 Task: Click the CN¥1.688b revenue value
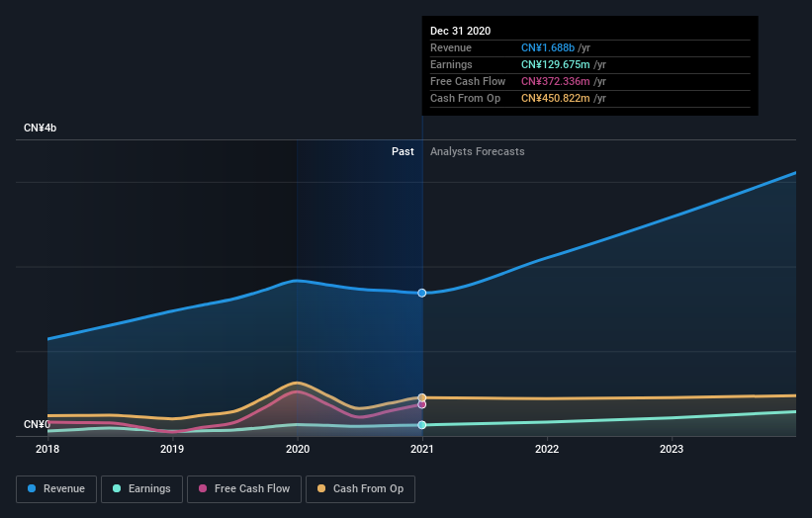point(548,47)
